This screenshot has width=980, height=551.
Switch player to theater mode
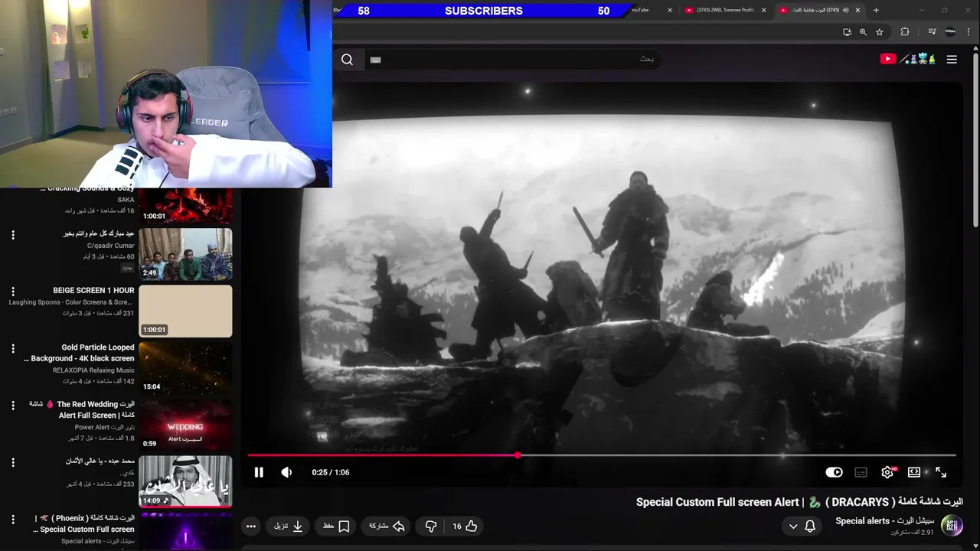click(x=914, y=472)
